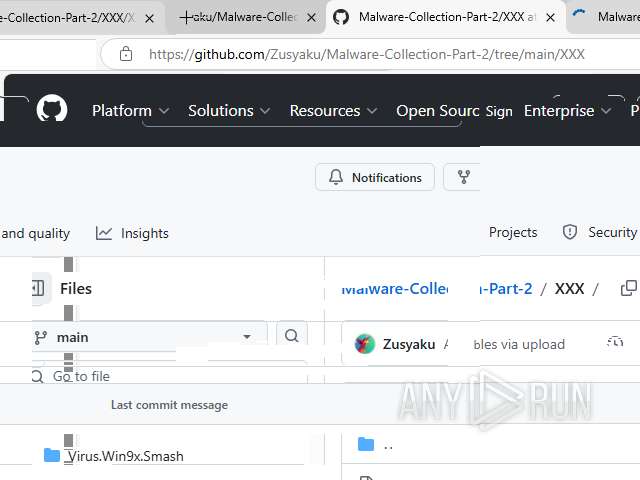This screenshot has width=640, height=480.
Task: Click the file search magnifier button
Action: point(291,336)
